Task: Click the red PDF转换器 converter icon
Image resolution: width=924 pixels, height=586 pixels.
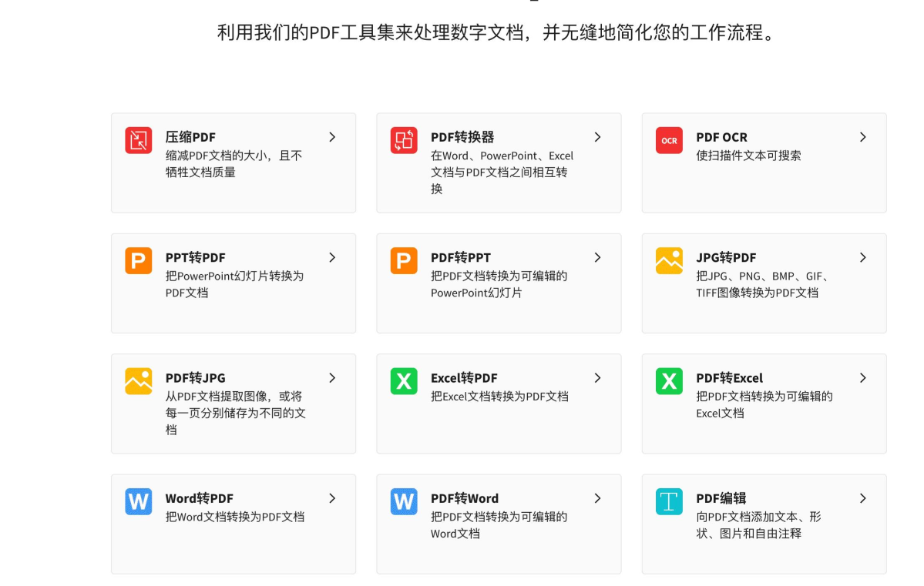Action: click(x=404, y=140)
